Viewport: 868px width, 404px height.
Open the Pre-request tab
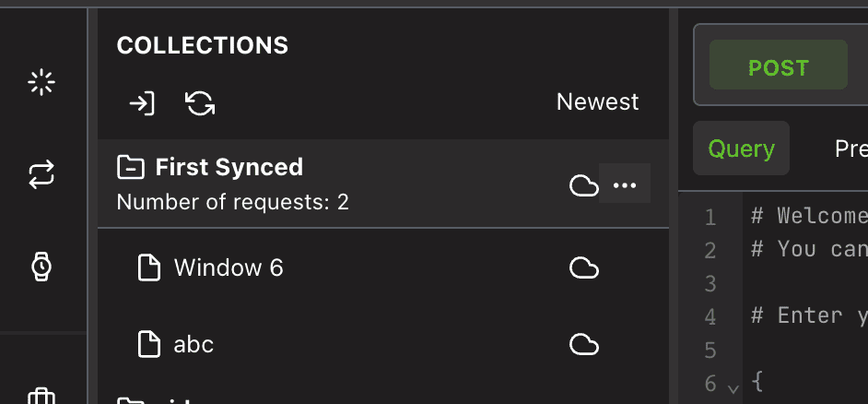pyautogui.click(x=850, y=149)
